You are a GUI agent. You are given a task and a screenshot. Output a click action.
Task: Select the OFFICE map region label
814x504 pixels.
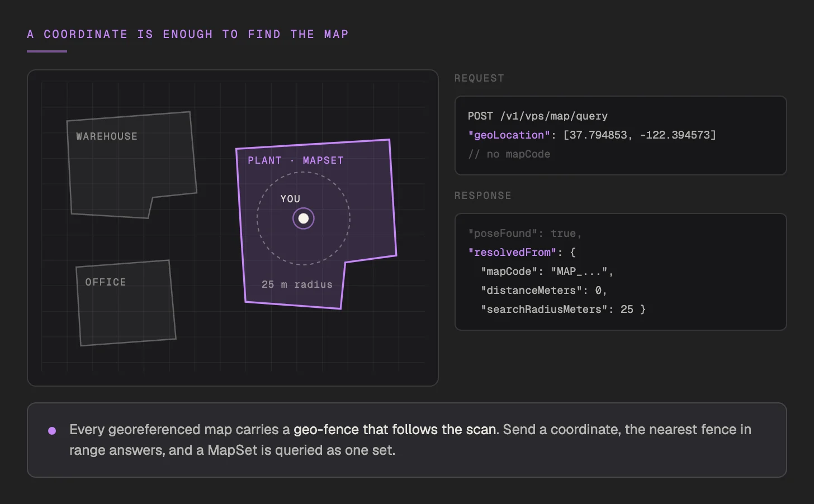106,282
